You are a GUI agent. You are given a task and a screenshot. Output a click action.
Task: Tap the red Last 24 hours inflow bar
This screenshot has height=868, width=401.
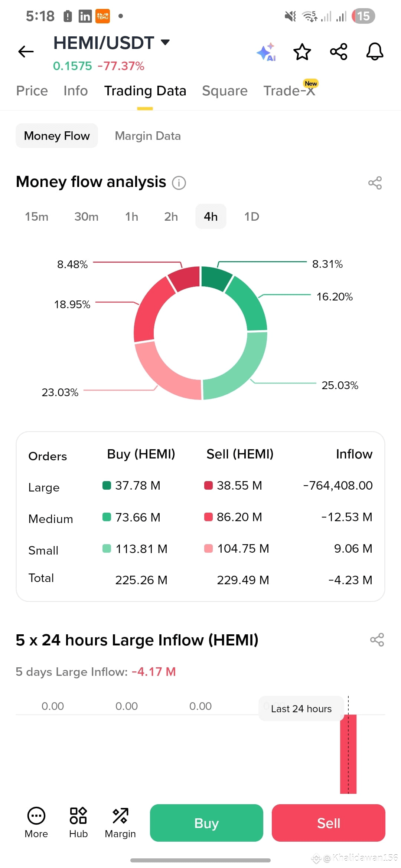pyautogui.click(x=348, y=754)
